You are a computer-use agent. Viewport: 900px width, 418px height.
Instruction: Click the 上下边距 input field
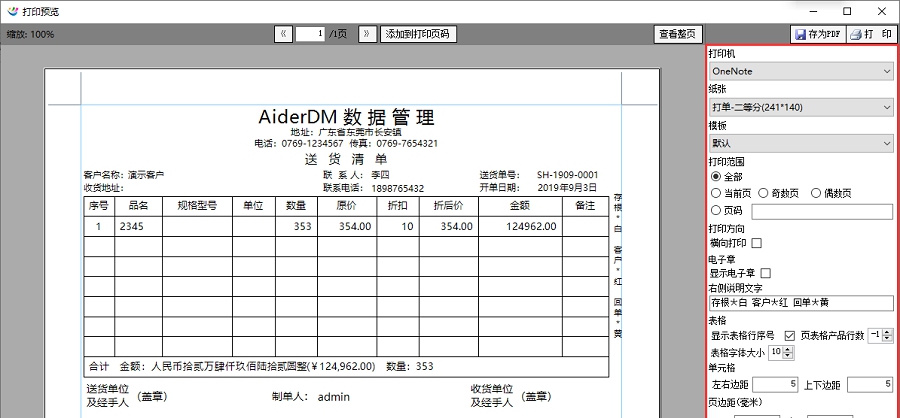[x=870, y=384]
